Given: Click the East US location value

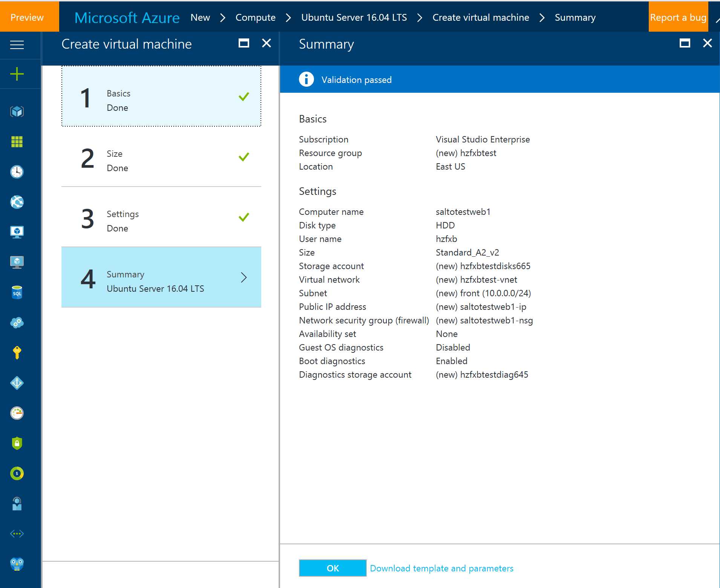Looking at the screenshot, I should [450, 167].
